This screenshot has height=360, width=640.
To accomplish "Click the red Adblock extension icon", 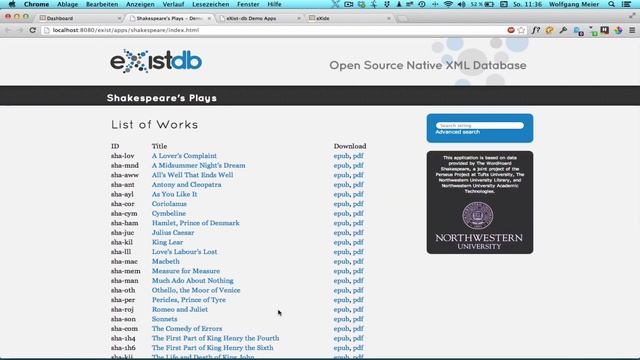I will click(511, 30).
